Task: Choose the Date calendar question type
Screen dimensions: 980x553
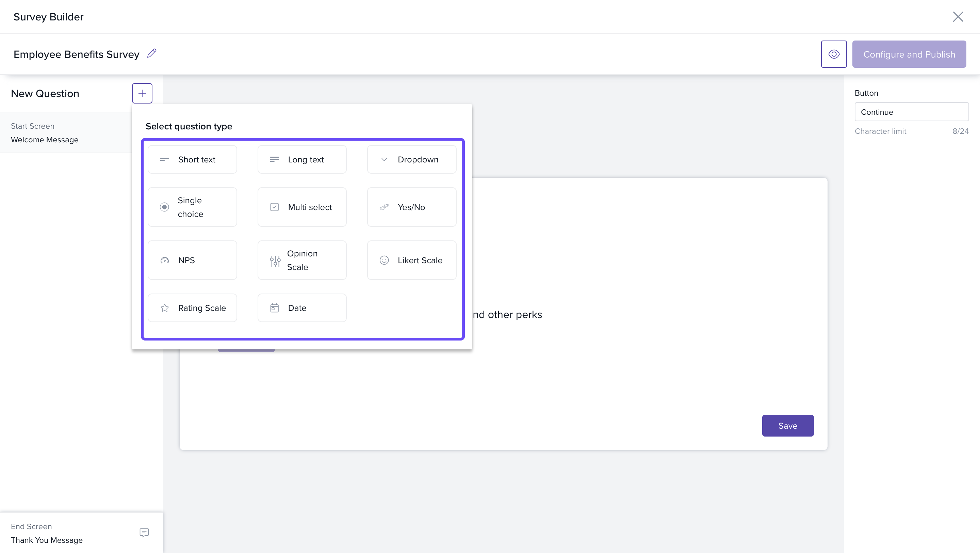Action: [x=302, y=308]
